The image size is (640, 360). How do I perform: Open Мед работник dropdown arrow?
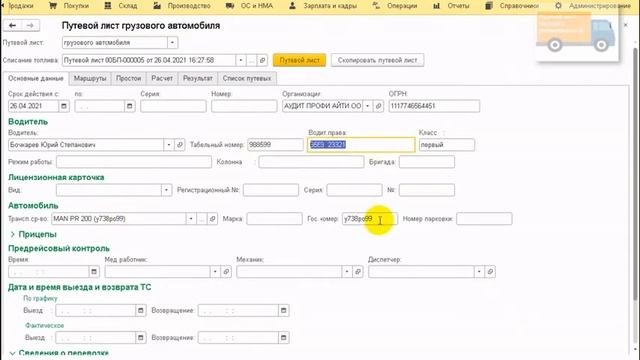click(x=215, y=272)
